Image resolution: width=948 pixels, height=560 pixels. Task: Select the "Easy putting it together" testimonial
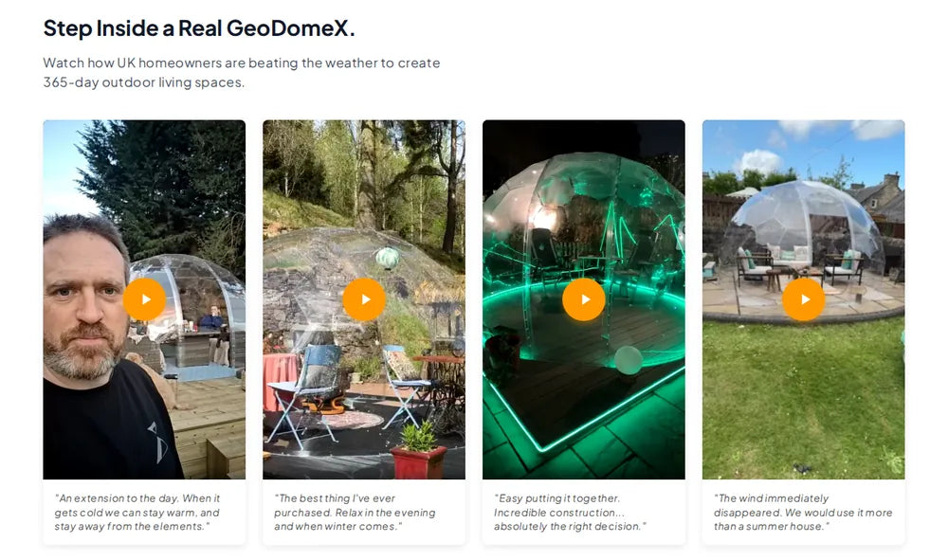(x=570, y=513)
